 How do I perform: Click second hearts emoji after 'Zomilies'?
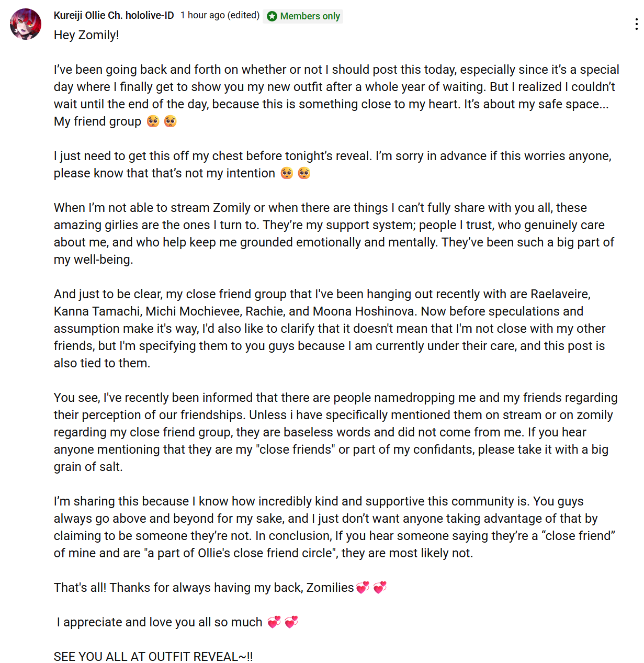[x=380, y=588]
